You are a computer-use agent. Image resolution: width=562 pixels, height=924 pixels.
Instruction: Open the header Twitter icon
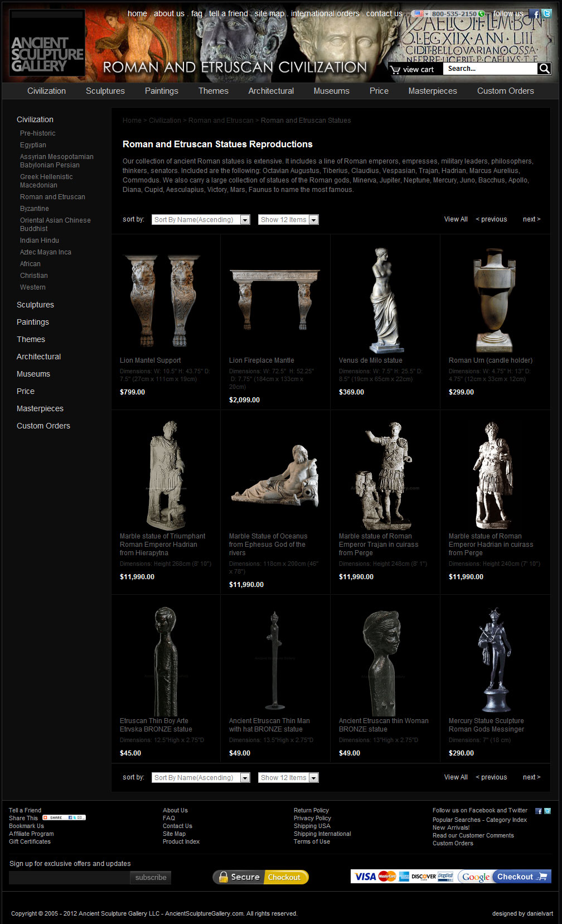pos(547,14)
